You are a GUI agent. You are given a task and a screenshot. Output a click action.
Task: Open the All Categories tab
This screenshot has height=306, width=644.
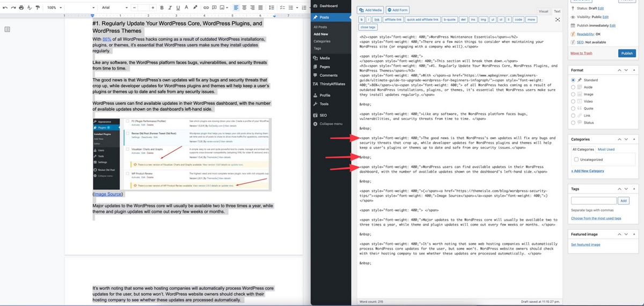pyautogui.click(x=583, y=149)
